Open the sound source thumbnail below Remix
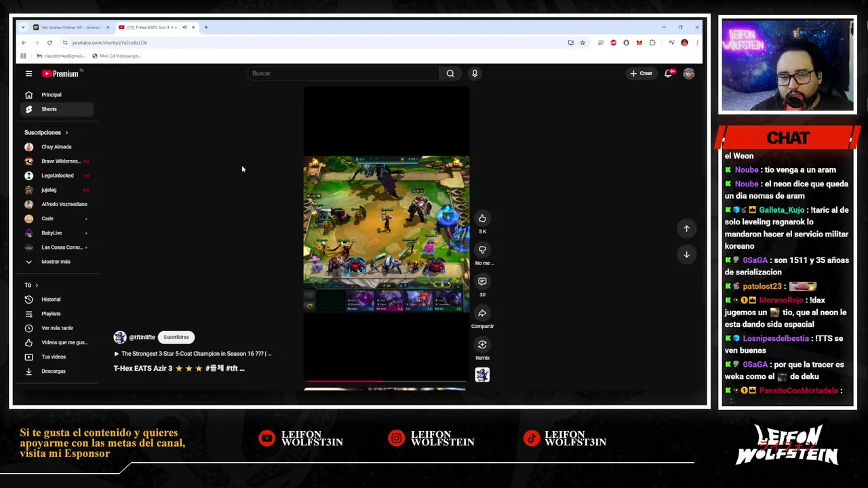Image resolution: width=868 pixels, height=488 pixels. (482, 375)
